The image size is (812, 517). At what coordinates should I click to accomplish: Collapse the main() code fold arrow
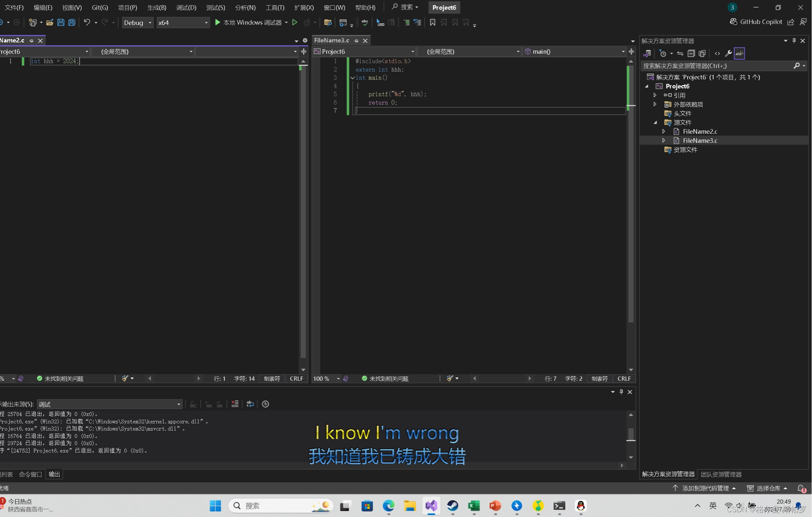click(352, 78)
